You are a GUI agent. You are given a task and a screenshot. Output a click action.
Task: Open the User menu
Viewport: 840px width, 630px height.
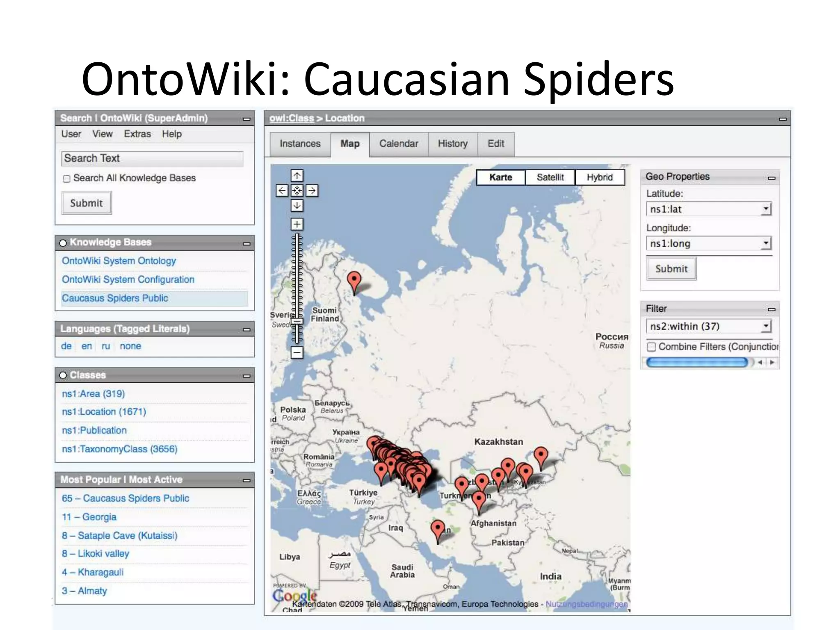coord(71,134)
